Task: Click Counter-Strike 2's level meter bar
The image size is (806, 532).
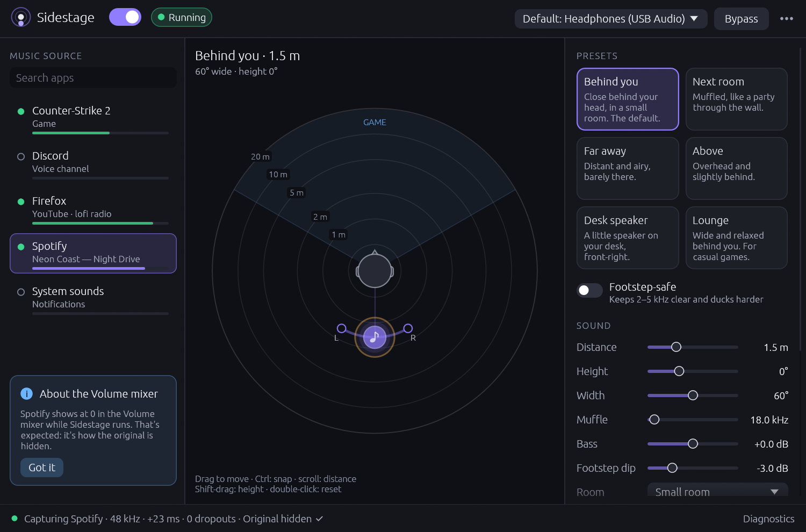Action: coord(100,133)
